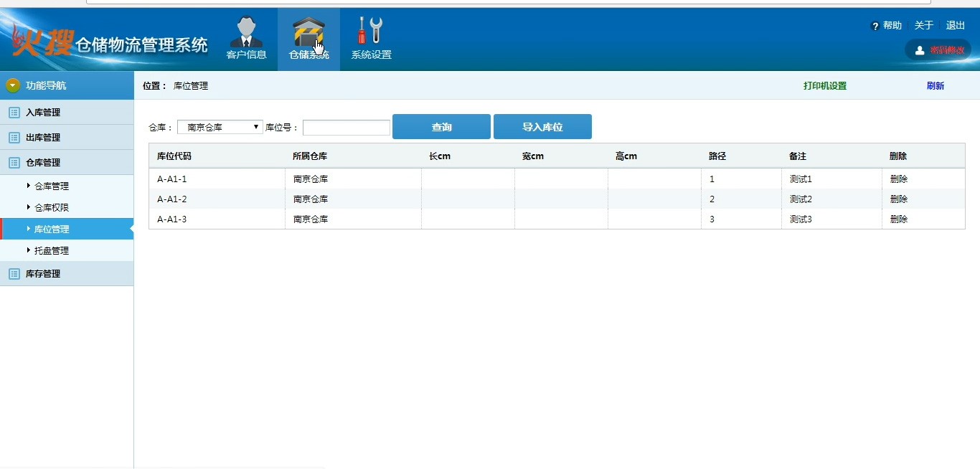This screenshot has height=469, width=980.
Task: Click the user icon for 密码修改
Action: (920, 50)
